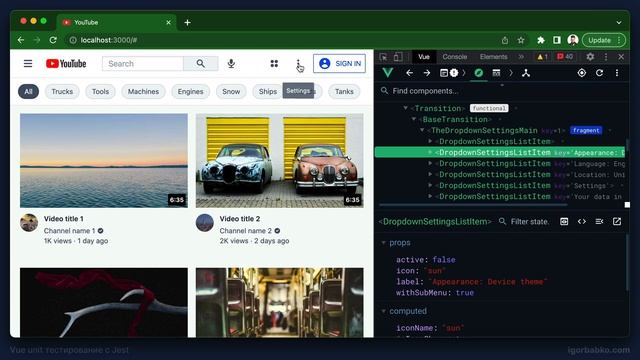Collapse the Transition tree node

405,108
